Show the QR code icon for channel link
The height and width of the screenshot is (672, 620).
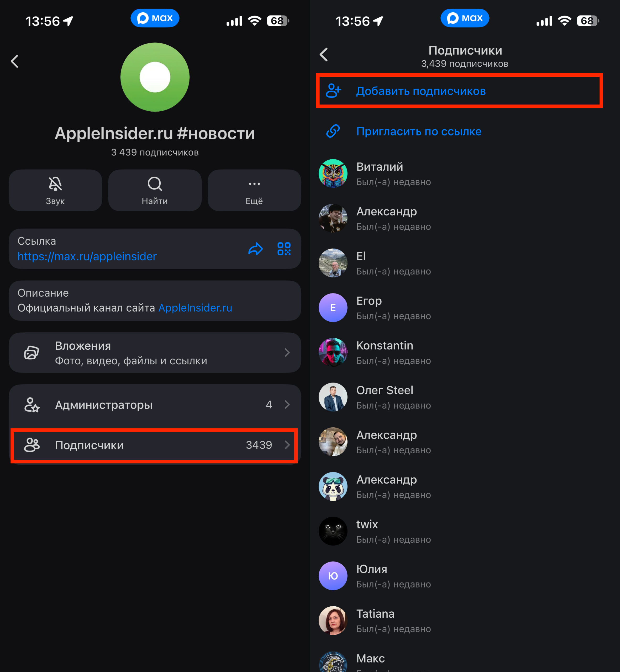(x=284, y=249)
